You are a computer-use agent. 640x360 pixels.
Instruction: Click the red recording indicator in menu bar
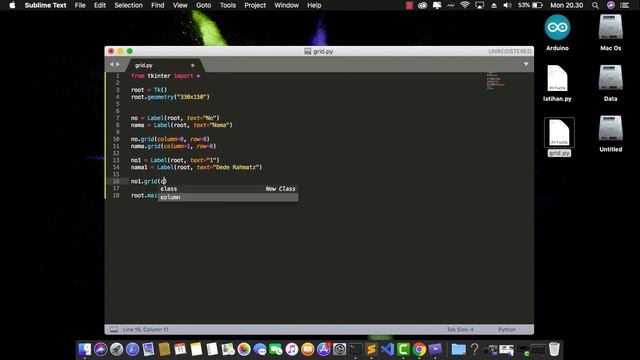click(409, 5)
